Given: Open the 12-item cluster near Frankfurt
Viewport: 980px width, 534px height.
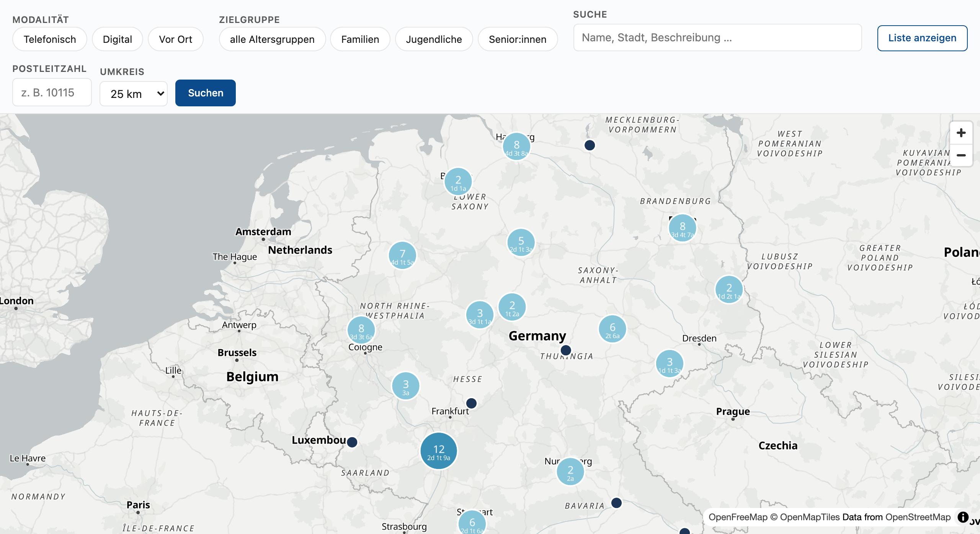Looking at the screenshot, I should coord(439,451).
